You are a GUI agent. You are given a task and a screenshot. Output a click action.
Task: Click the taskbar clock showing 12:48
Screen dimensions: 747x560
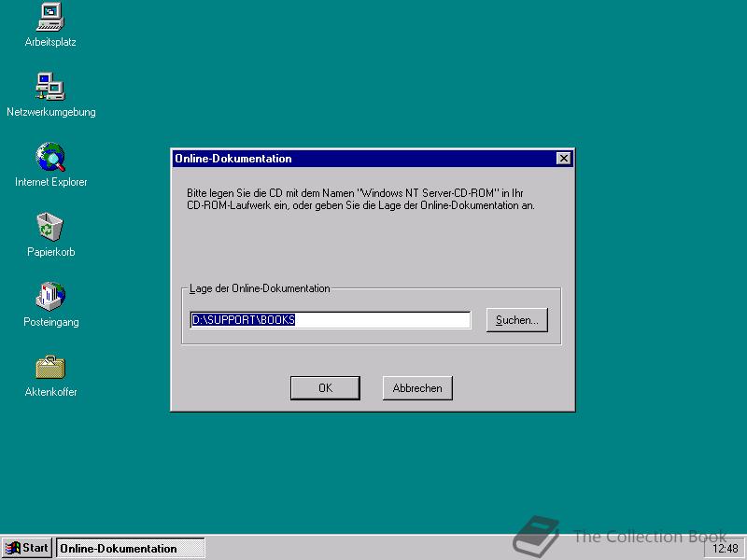point(726,549)
